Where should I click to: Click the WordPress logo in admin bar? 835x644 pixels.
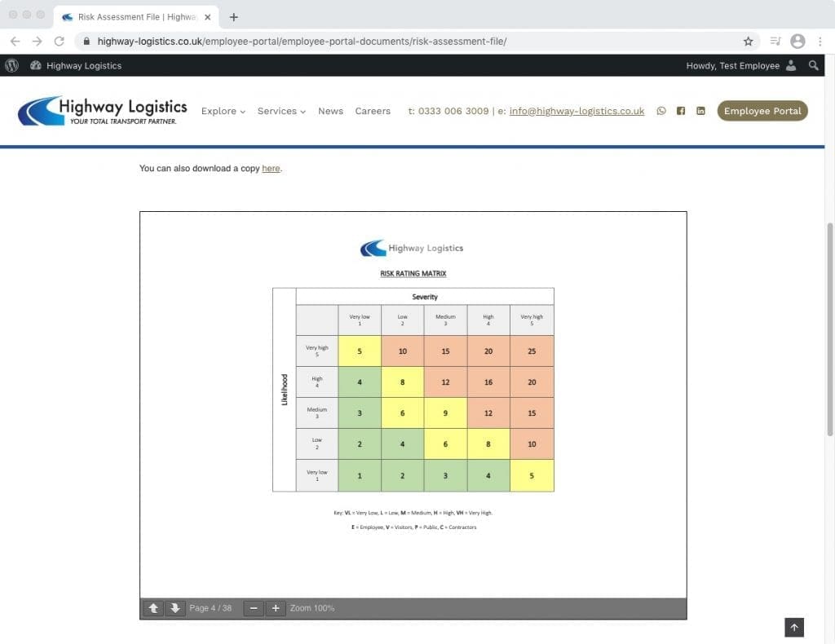click(x=11, y=66)
